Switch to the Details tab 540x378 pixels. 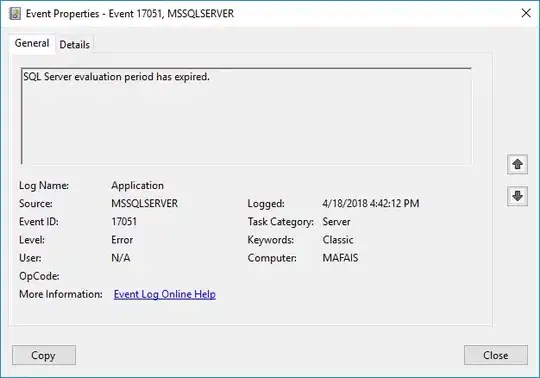[74, 44]
